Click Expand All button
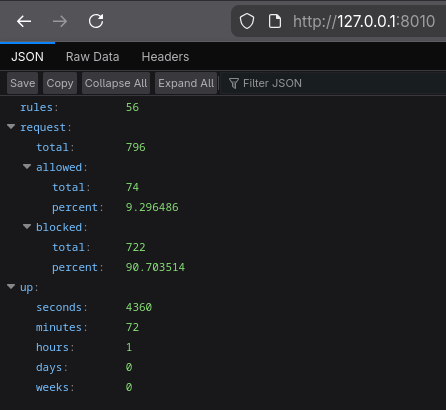This screenshot has height=410, width=446. point(186,83)
